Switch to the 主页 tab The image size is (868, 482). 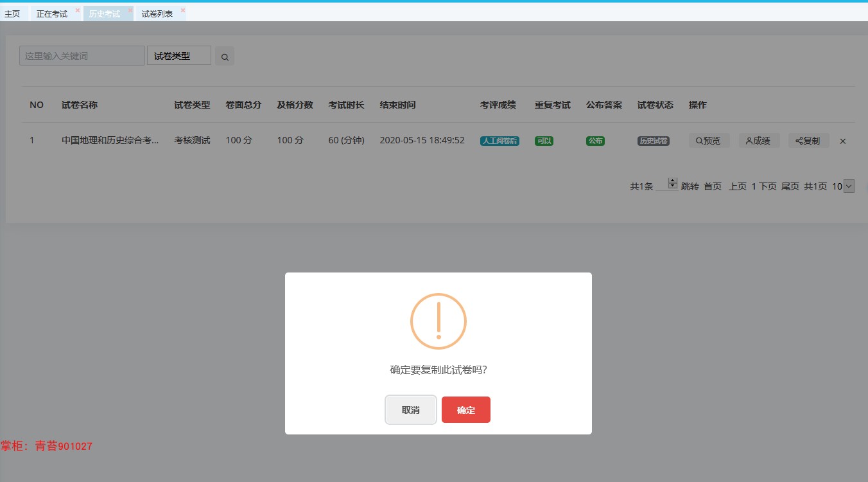click(12, 13)
